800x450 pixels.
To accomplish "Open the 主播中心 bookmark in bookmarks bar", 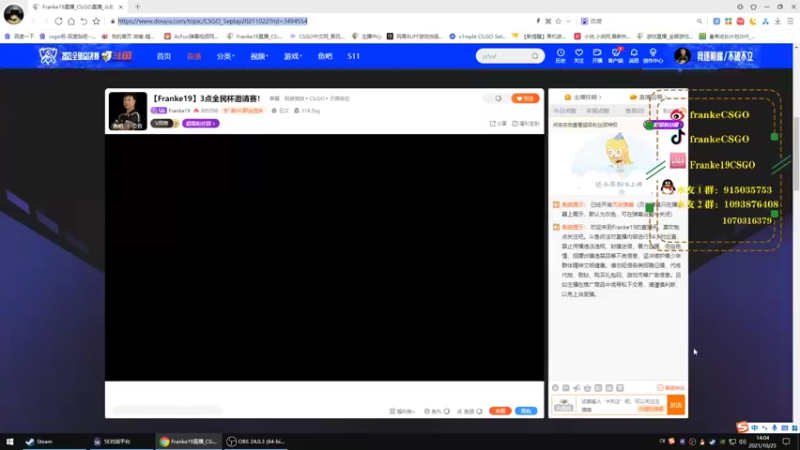I will (367, 36).
